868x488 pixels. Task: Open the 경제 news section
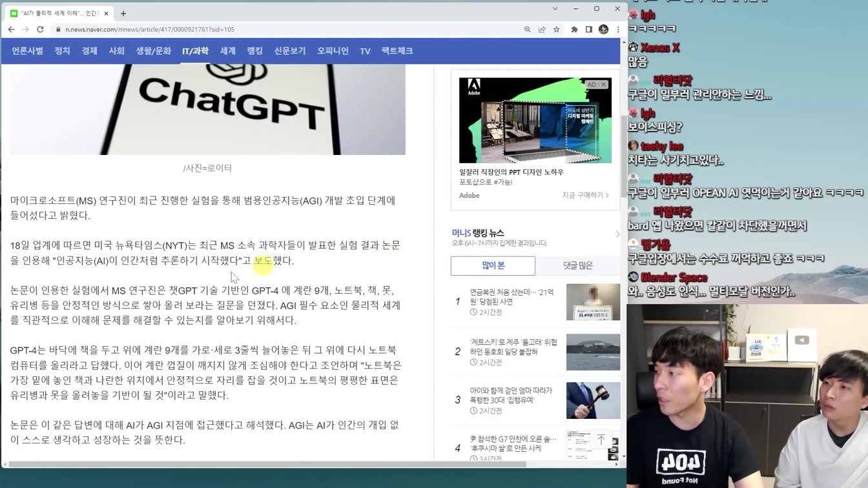tap(89, 50)
